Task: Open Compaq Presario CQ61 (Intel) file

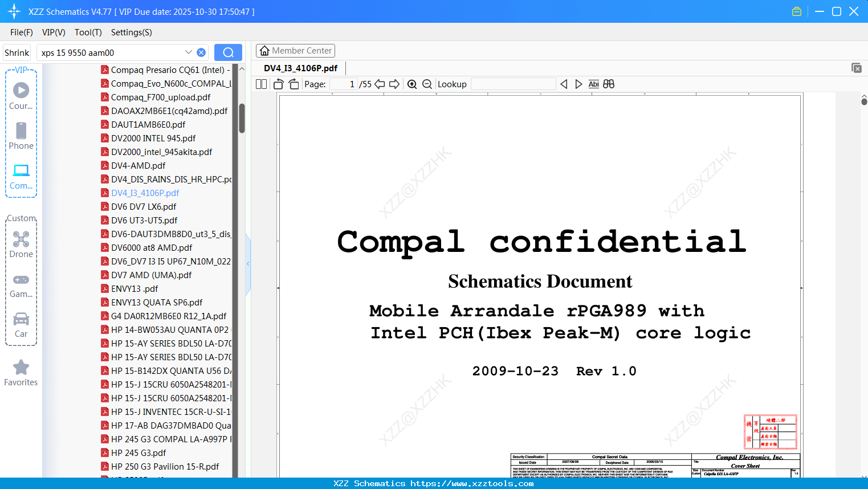Action: (166, 70)
